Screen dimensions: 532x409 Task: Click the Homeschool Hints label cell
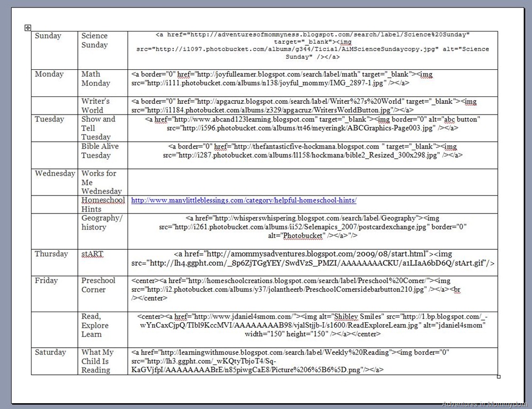(103, 204)
